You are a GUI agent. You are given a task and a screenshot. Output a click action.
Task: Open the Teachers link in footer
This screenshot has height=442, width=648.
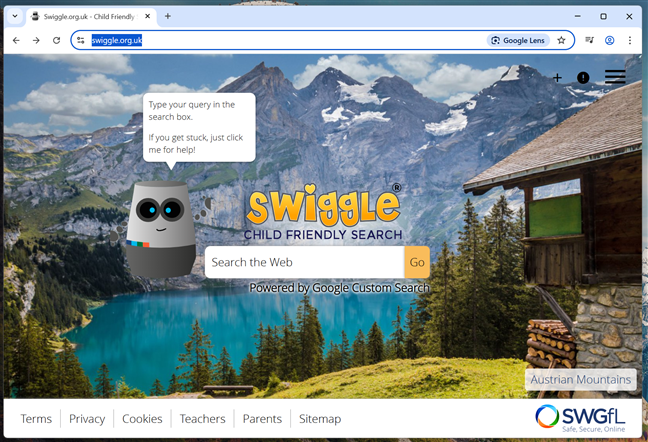click(202, 419)
